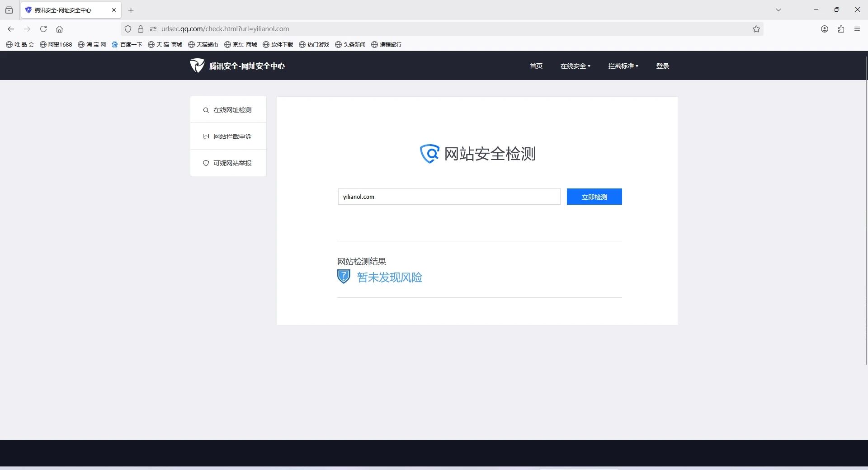
Task: Click the browser back arrow
Action: pyautogui.click(x=11, y=29)
